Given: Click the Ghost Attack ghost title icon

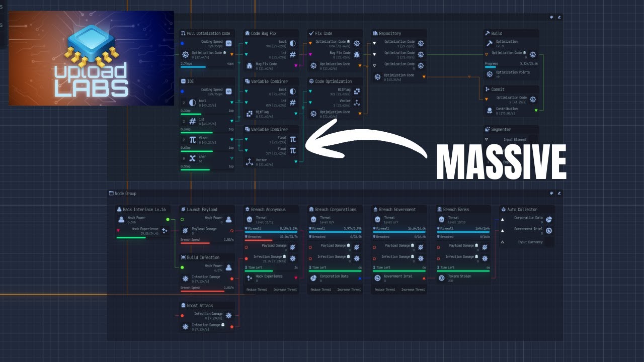Looking at the screenshot, I should click(183, 305).
